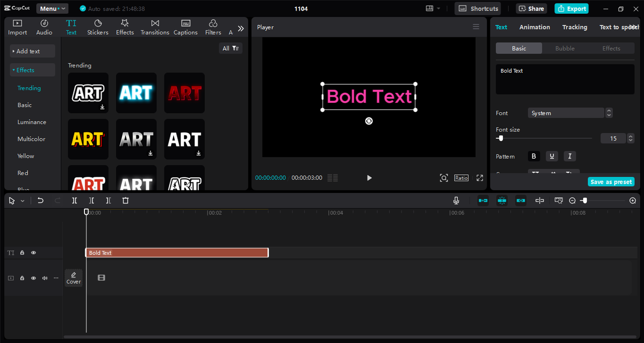The image size is (644, 343).
Task: Toggle linkage option in timeline toolbar
Action: coord(521,200)
